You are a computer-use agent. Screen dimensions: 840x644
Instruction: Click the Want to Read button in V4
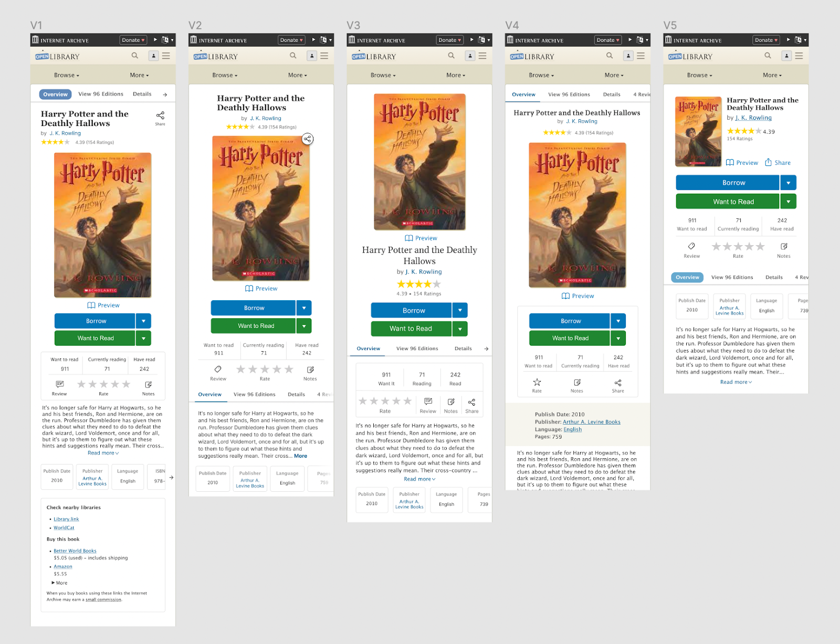(x=570, y=338)
